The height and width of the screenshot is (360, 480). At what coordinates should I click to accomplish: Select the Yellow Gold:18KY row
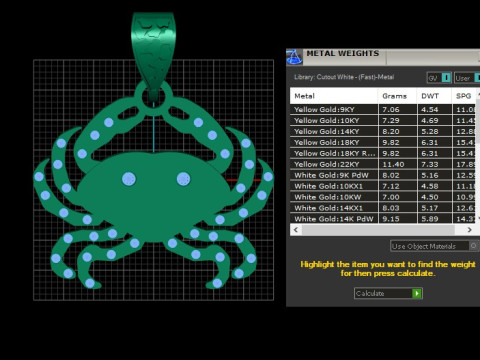point(383,142)
